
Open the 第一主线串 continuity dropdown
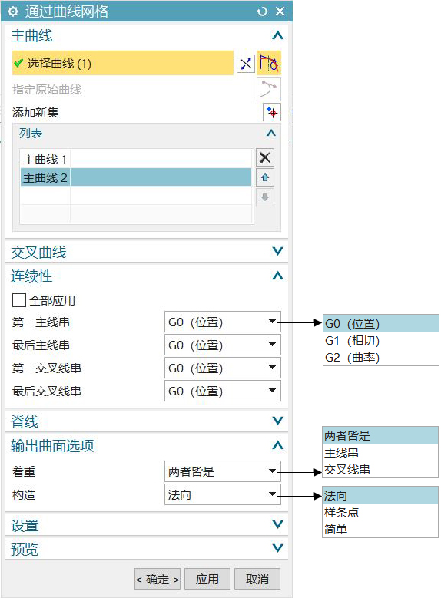click(222, 322)
